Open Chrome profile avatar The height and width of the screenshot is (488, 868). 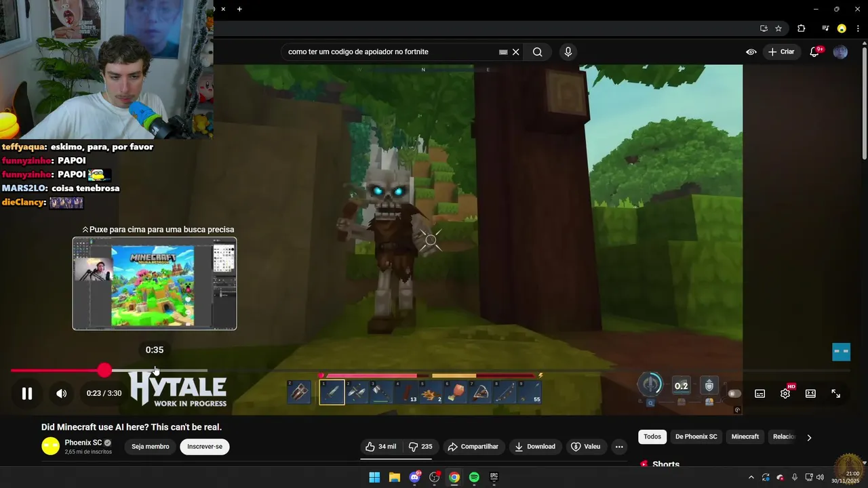coord(842,28)
